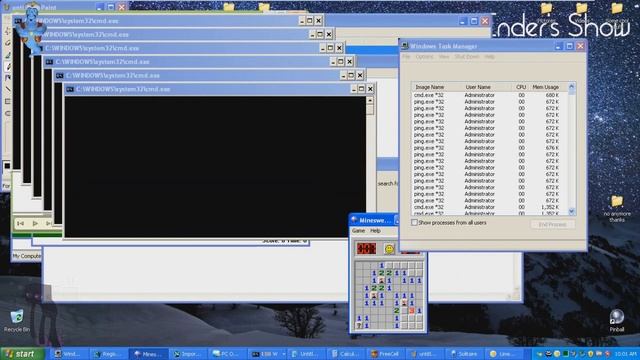
Task: Open the Start menu
Action: pos(22,353)
